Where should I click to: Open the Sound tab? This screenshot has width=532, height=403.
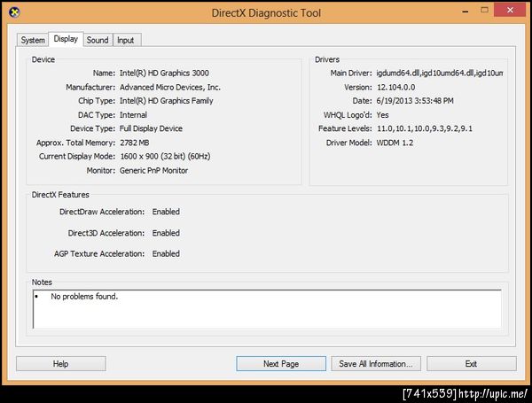point(98,40)
